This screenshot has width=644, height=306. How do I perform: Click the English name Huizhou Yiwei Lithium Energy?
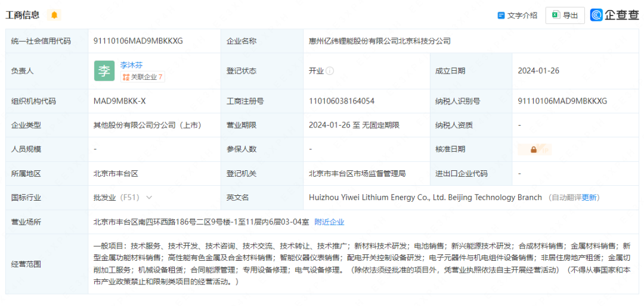[425, 198]
